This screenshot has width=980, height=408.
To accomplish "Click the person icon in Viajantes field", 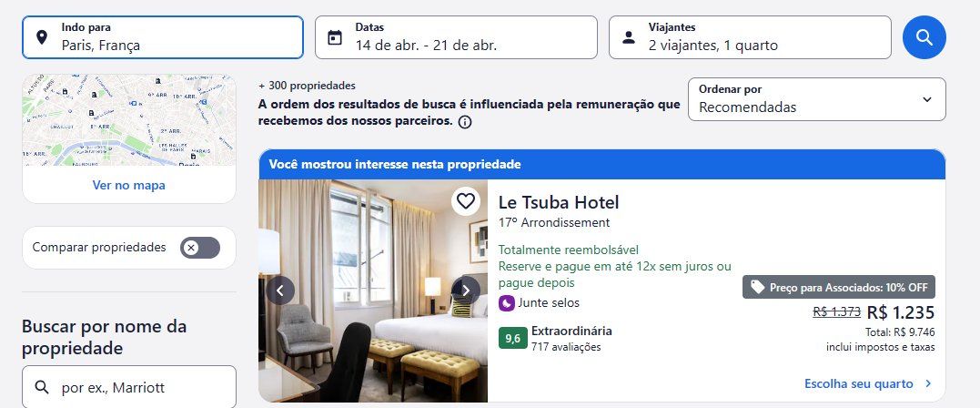I will 629,37.
